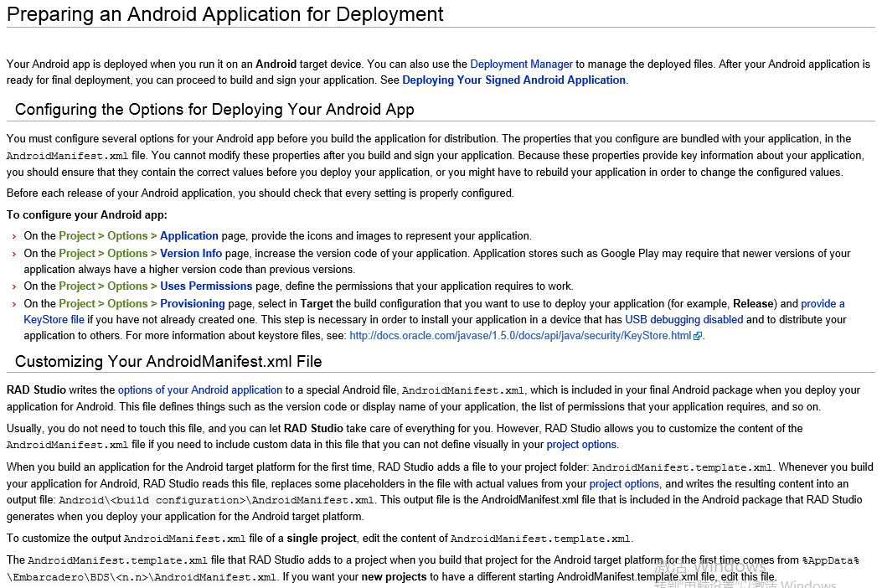This screenshot has height=588, width=882.
Task: Click green Project text in the Uses Permissions bullet
Action: [x=77, y=286]
